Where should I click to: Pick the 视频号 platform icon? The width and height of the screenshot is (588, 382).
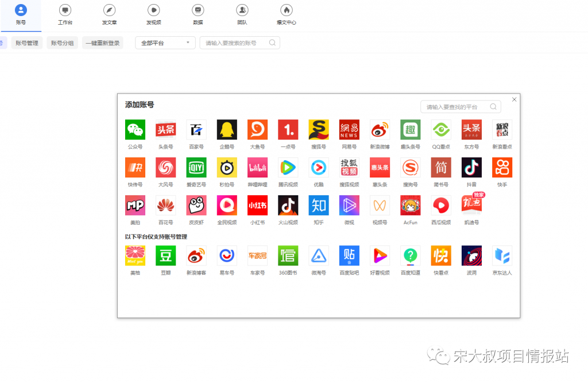coord(380,206)
